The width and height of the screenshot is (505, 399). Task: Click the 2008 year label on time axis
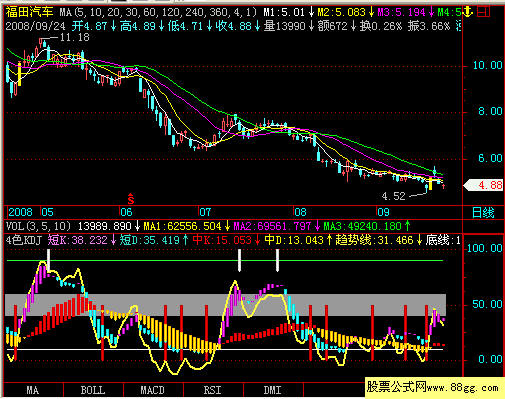click(x=21, y=212)
